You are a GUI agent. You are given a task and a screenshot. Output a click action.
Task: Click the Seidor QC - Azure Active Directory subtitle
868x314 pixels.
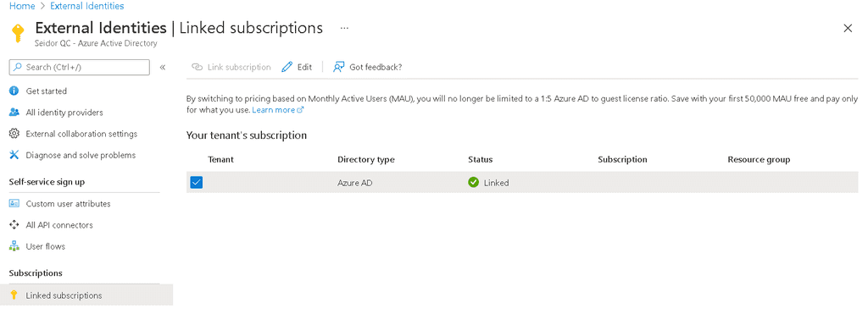pyautogui.click(x=95, y=43)
